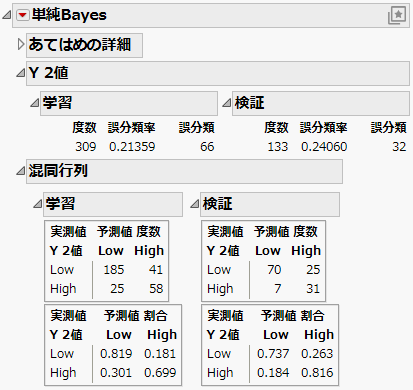Viewport: 413px width, 390px height.
Task: Open the red triangle menu for 単純Bayes
Action: [23, 15]
